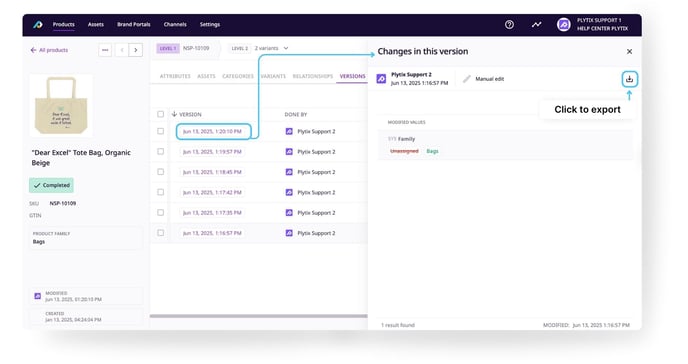
Task: Open the Brand Portals menu
Action: [134, 25]
